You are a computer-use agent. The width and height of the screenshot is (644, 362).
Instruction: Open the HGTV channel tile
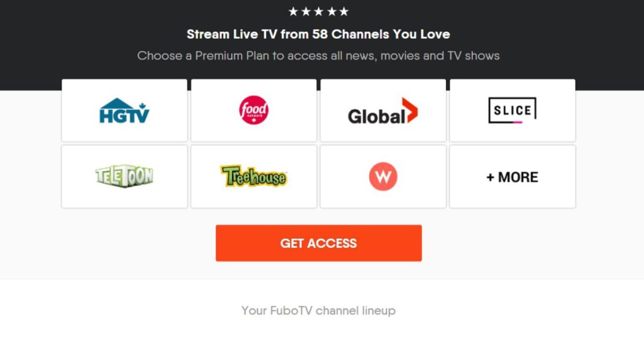[x=125, y=111]
